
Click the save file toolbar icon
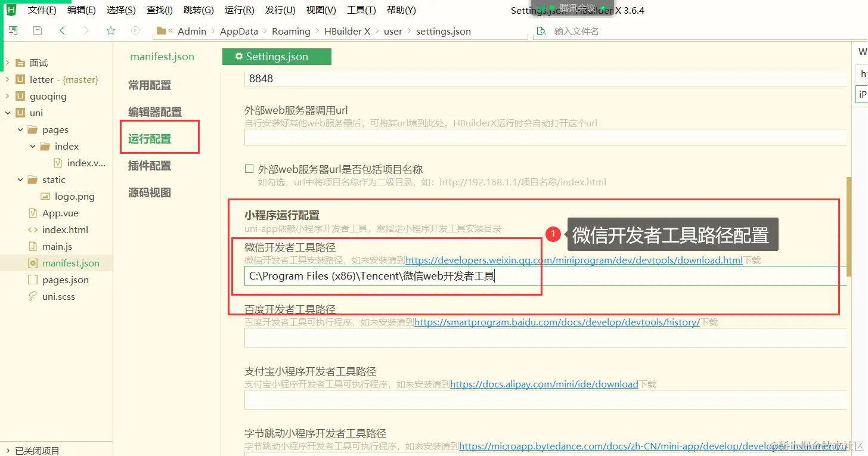(x=38, y=30)
